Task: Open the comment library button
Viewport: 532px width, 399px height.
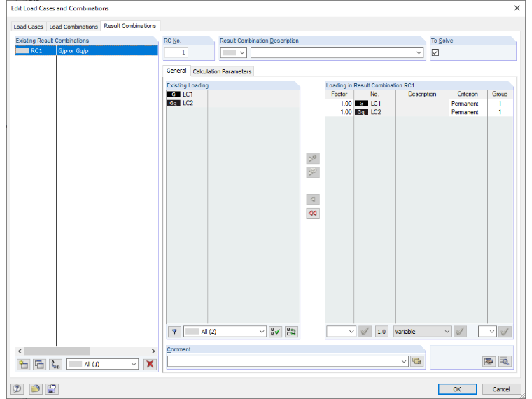Action: coord(416,361)
